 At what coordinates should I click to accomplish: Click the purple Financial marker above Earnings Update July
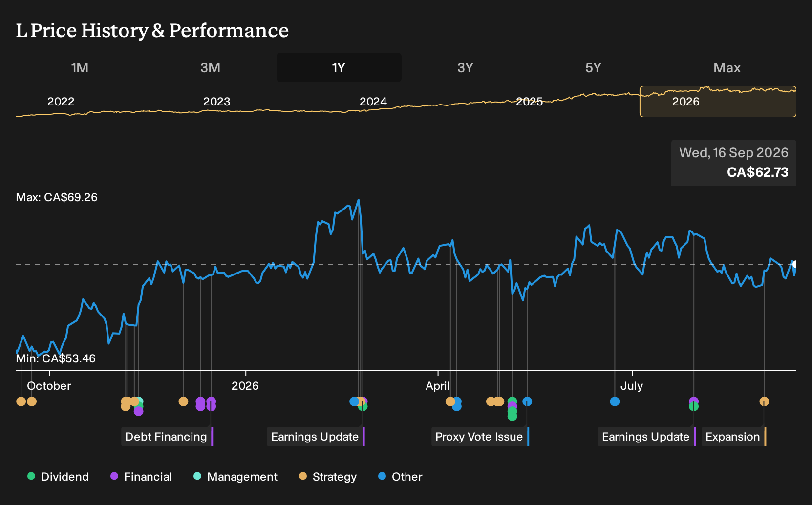pos(693,401)
